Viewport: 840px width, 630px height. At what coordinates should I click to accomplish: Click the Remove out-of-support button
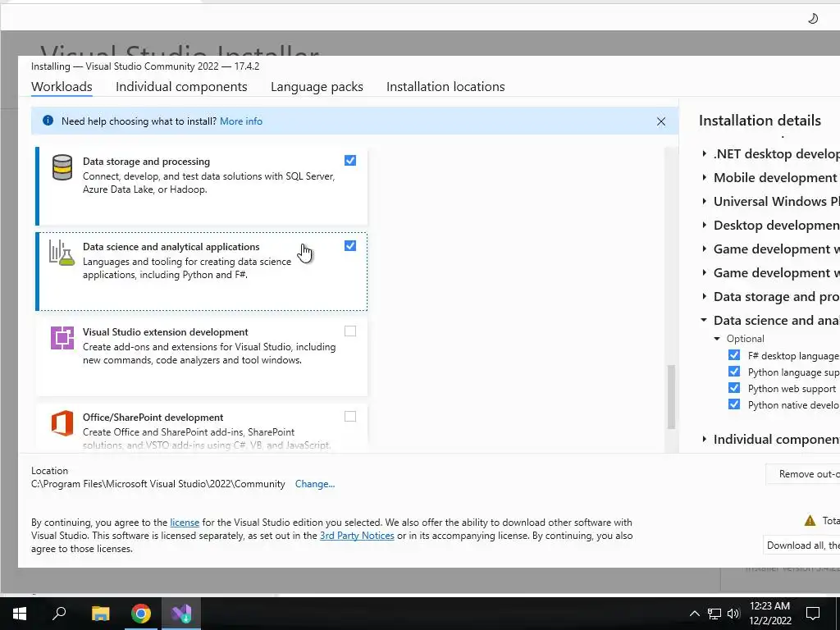[x=803, y=474]
